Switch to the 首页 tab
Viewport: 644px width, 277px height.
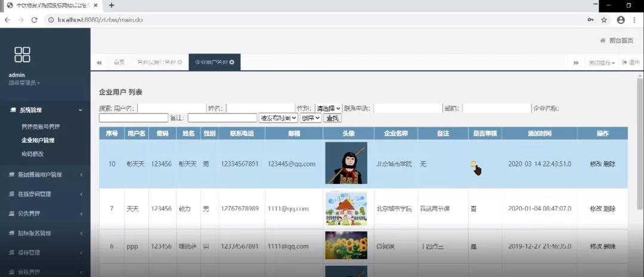(x=119, y=62)
